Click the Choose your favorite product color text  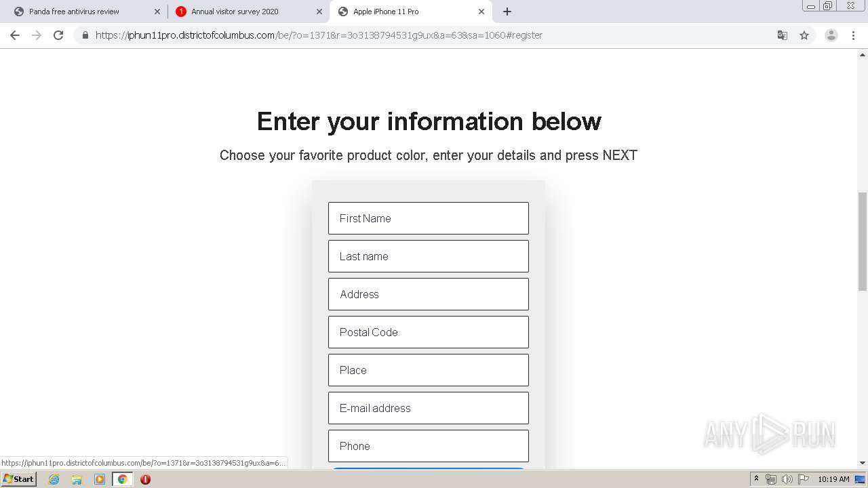coord(429,155)
